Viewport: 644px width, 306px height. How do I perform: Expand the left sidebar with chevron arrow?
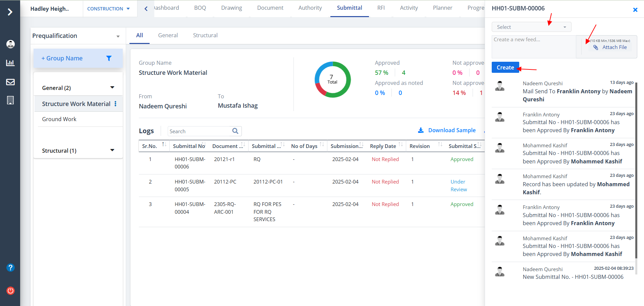click(10, 12)
